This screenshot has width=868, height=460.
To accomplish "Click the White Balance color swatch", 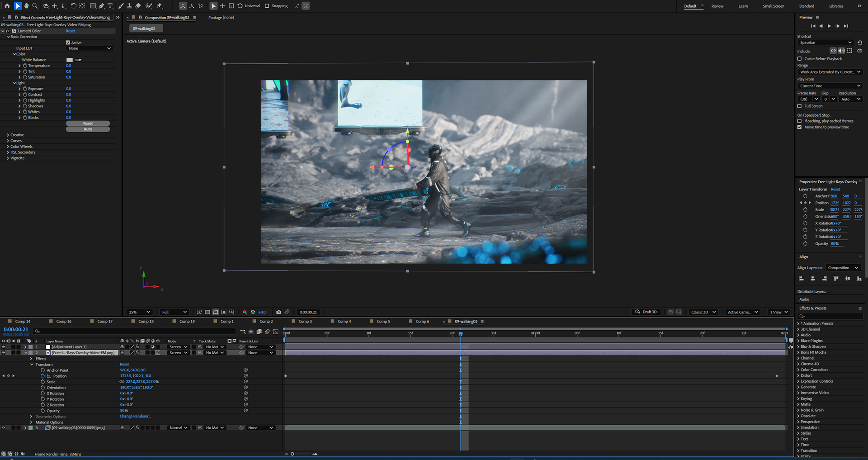I will (x=70, y=60).
